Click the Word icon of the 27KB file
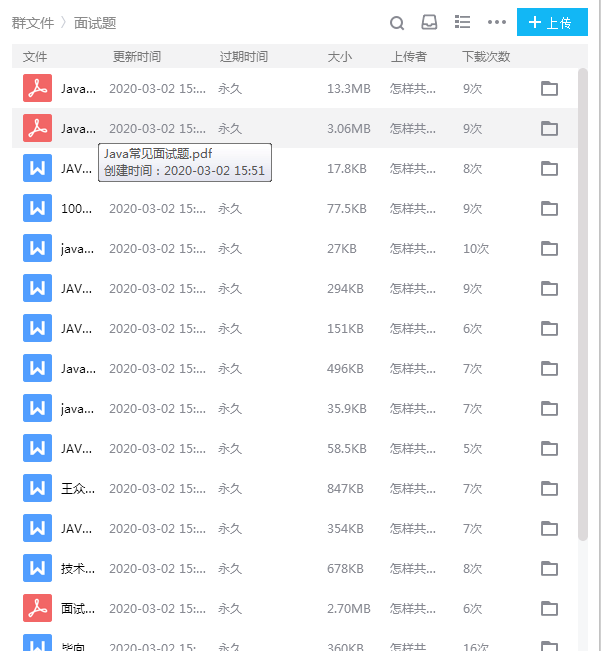 click(37, 248)
